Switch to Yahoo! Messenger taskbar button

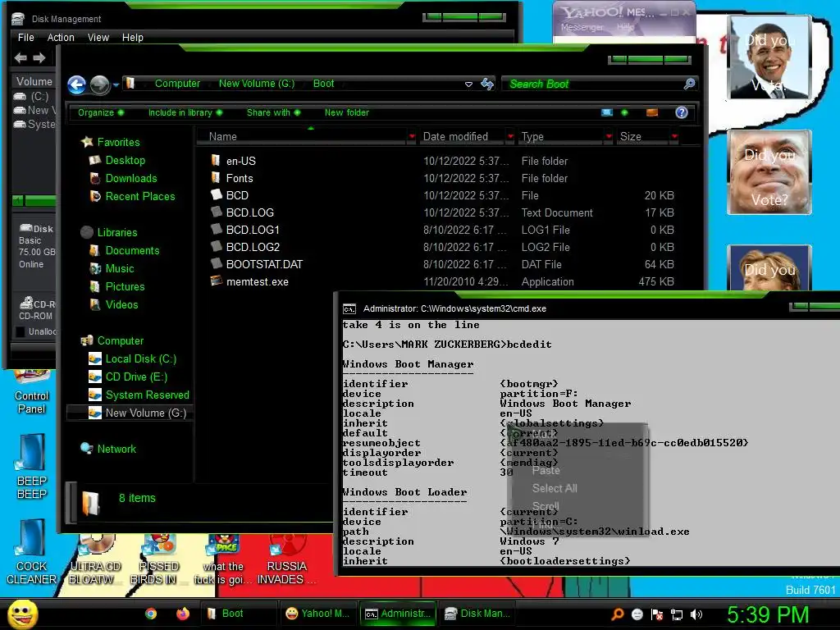point(317,614)
